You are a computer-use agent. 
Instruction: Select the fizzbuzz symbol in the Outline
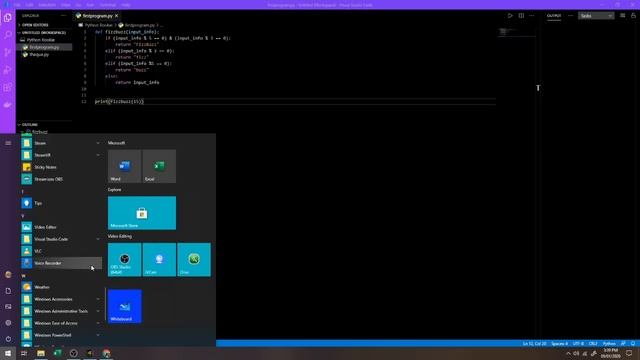pos(40,132)
